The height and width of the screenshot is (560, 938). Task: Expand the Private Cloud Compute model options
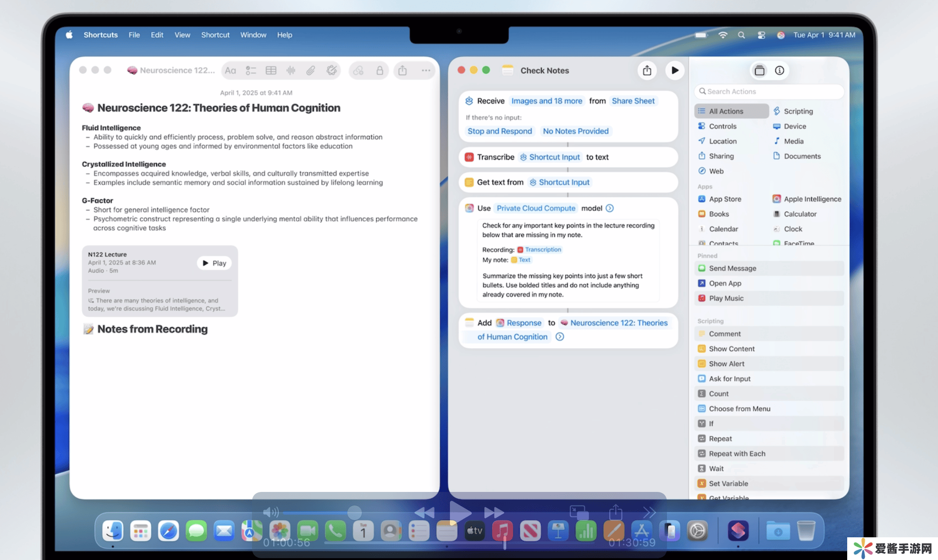click(x=610, y=208)
